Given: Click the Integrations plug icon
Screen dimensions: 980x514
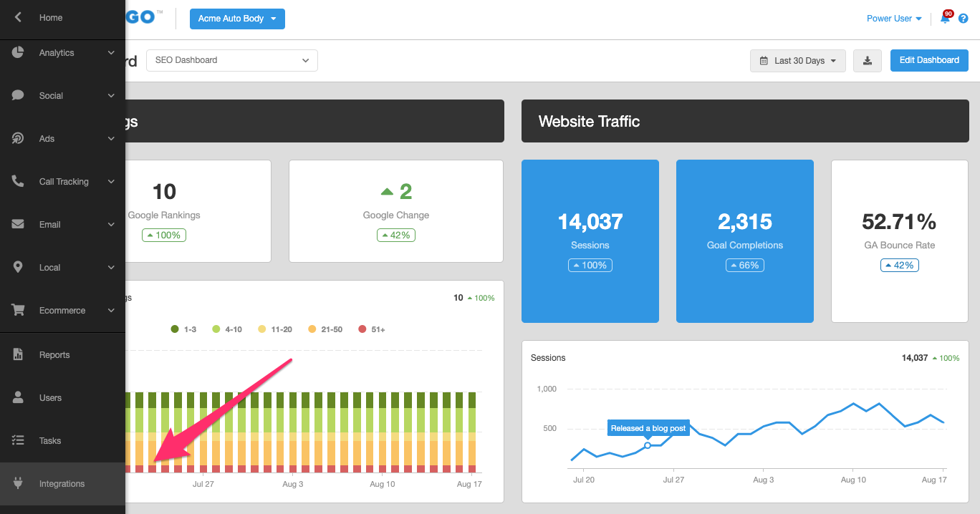Looking at the screenshot, I should pos(18,484).
